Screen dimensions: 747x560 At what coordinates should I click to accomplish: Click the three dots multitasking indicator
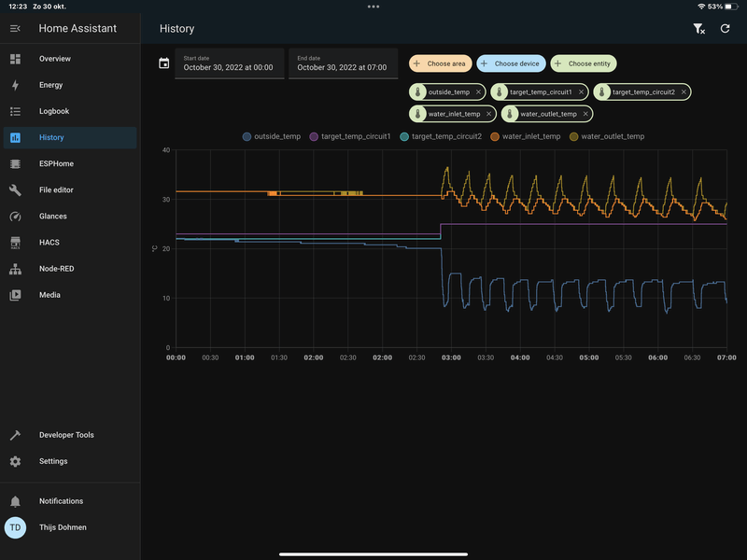click(373, 7)
